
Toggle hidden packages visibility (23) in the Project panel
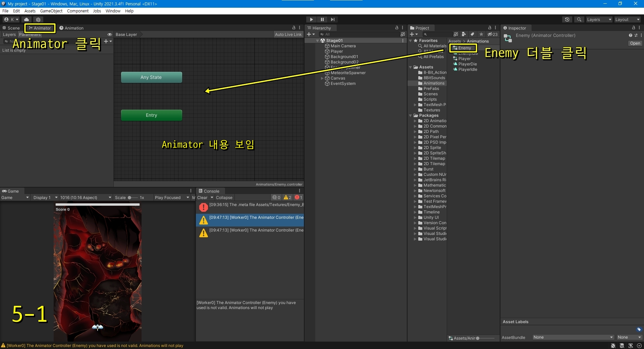[x=492, y=34]
